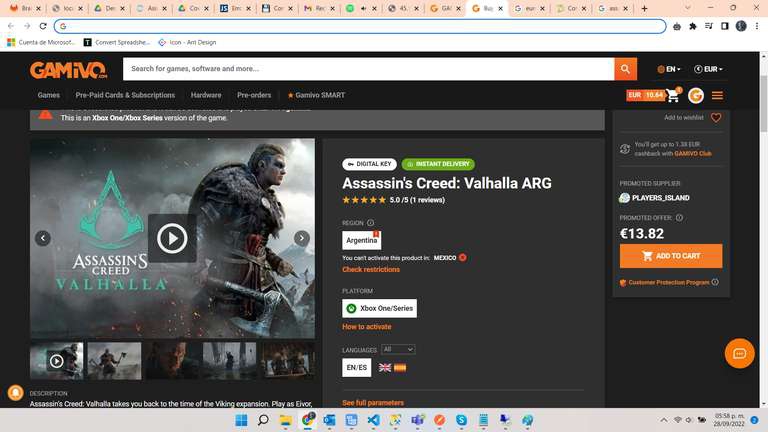Click Add to wishlist text

coord(684,118)
